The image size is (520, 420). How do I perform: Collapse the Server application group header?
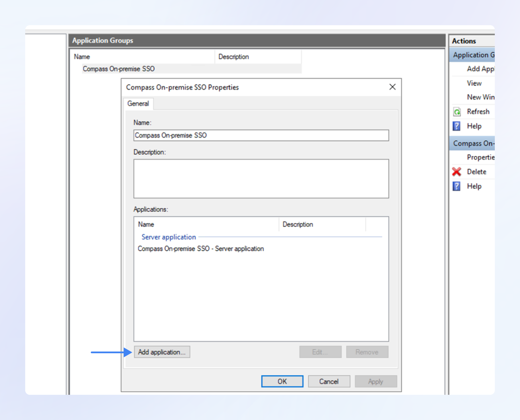point(169,237)
